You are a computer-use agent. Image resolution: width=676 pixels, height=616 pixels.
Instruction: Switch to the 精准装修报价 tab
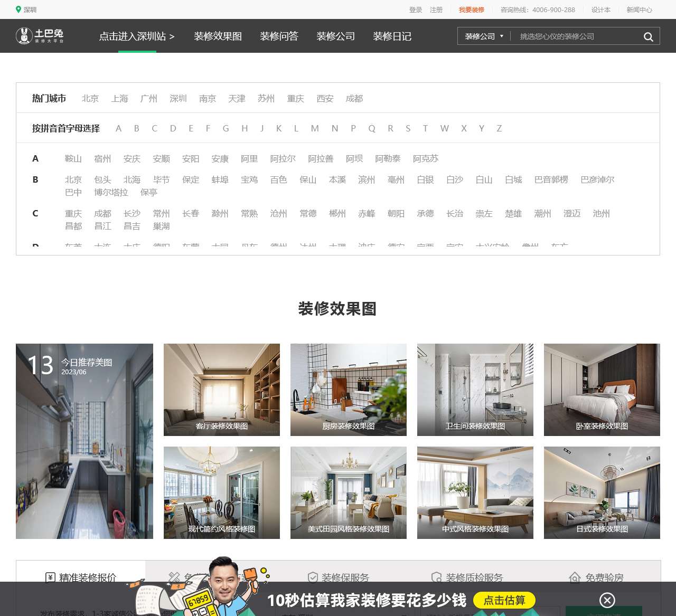coord(81,577)
